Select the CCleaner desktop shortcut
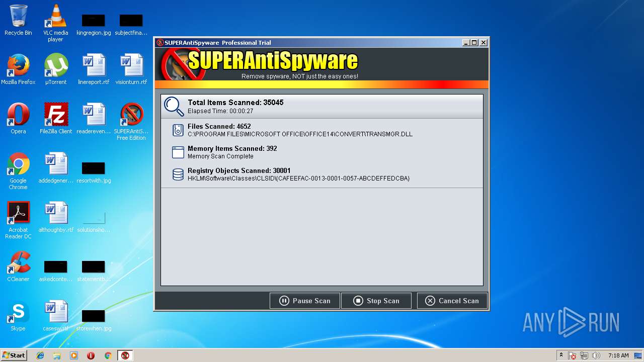This screenshot has width=644, height=362. pyautogui.click(x=18, y=266)
